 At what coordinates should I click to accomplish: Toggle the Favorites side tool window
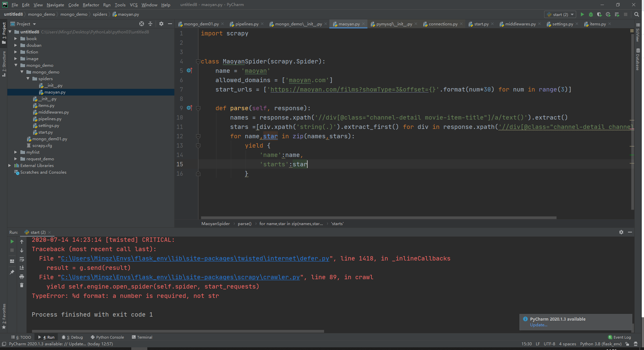click(x=4, y=316)
